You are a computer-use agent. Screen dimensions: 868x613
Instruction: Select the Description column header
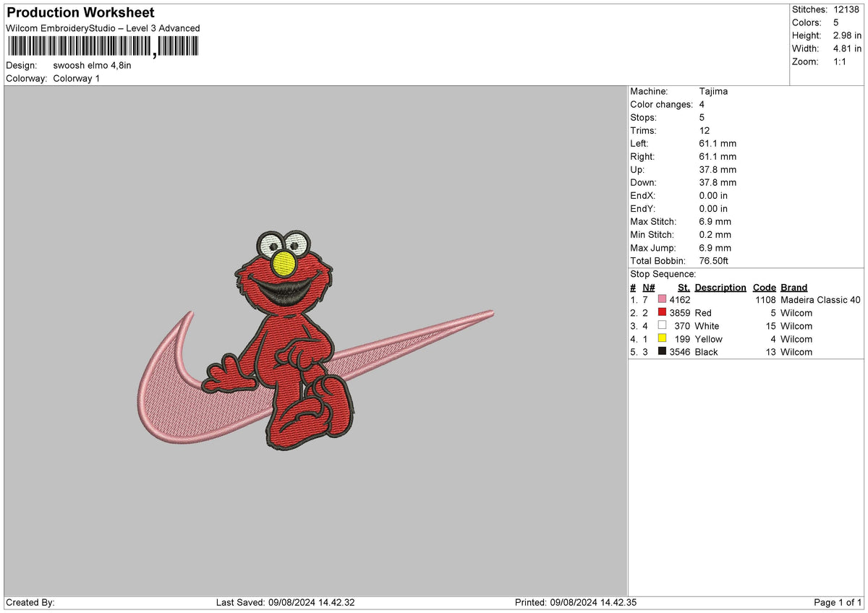click(720, 287)
